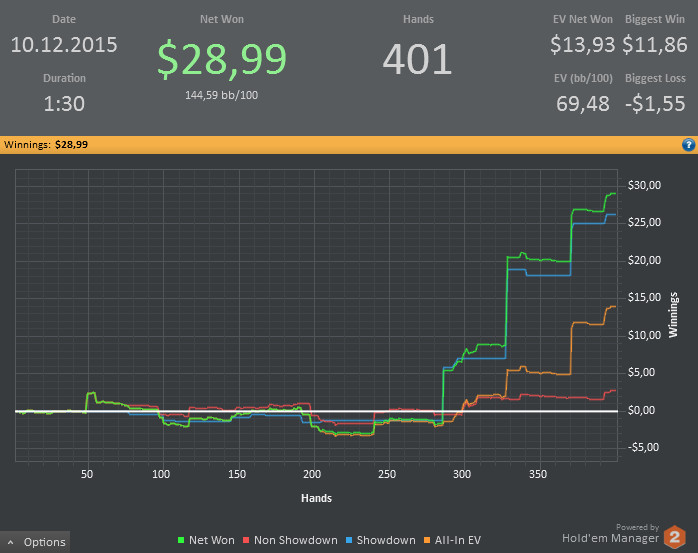Image resolution: width=698 pixels, height=553 pixels.
Task: Click the $28,99 Net Won amount
Action: point(222,59)
